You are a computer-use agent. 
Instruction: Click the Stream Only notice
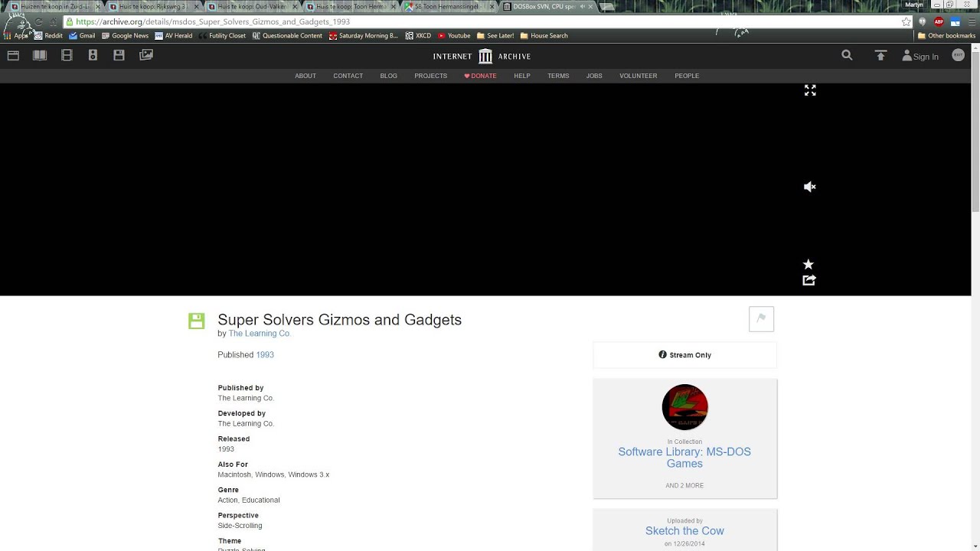tap(684, 355)
